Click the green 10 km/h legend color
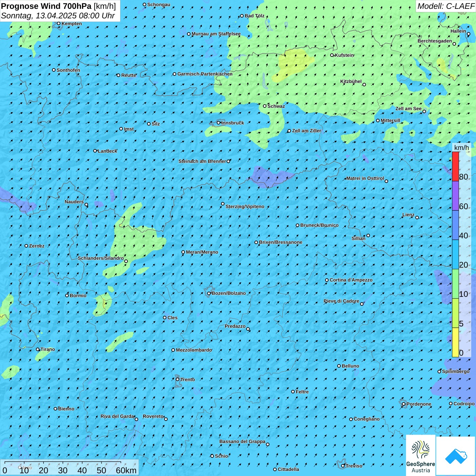The width and height of the screenshot is (476, 476). 455,284
